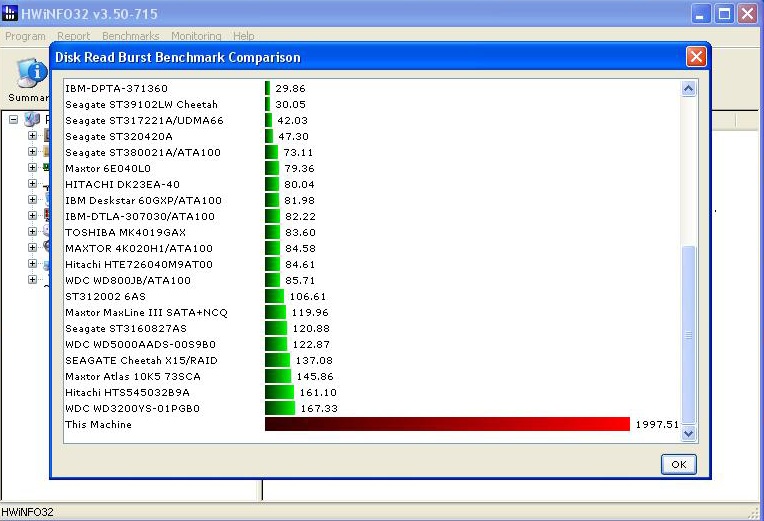This screenshot has width=764, height=521.
Task: Select the IBM-DTLA-307030/ATA100 entry
Action: point(140,216)
